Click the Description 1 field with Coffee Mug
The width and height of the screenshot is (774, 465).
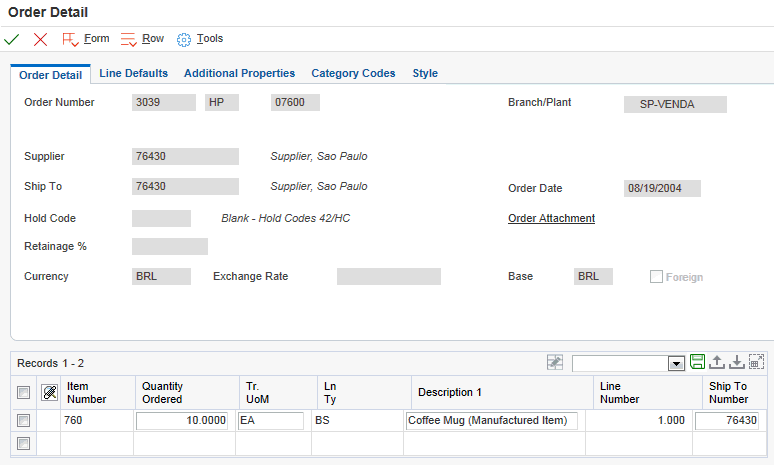pyautogui.click(x=492, y=421)
